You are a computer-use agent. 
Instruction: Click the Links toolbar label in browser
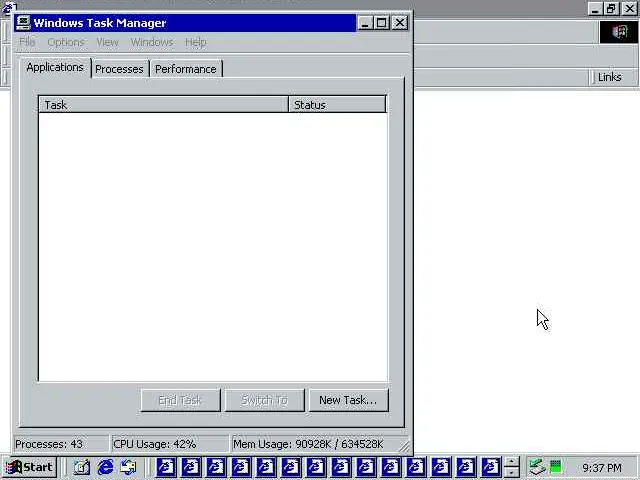(609, 77)
